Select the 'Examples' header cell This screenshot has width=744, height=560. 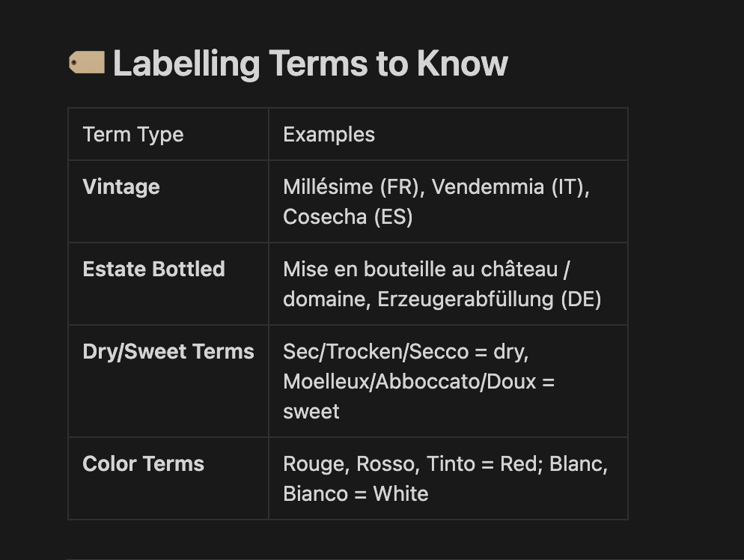tap(448, 134)
